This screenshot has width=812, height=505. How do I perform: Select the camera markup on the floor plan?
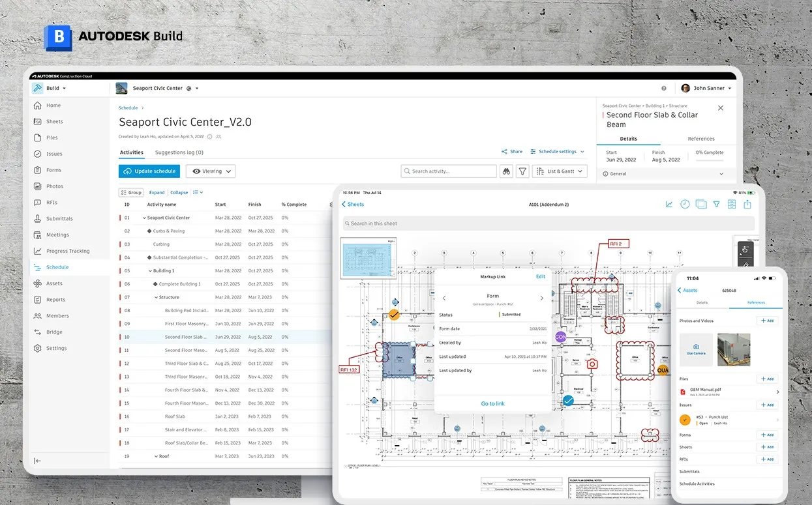(592, 364)
